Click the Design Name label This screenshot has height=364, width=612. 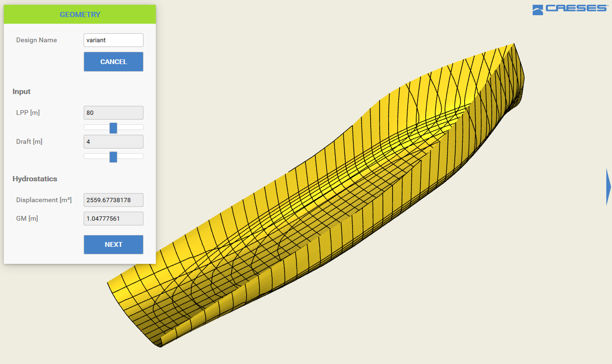coord(37,40)
